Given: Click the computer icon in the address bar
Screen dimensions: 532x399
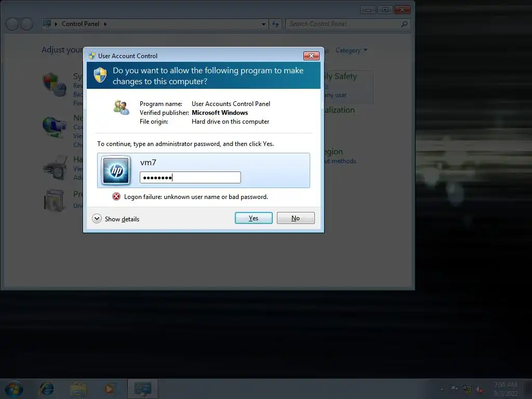Looking at the screenshot, I should pyautogui.click(x=47, y=24).
